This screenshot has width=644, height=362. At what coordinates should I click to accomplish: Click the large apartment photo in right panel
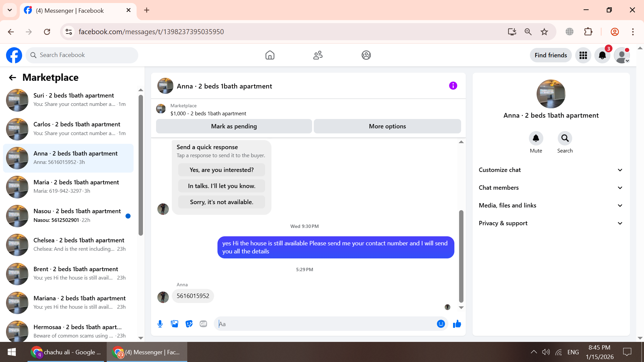pos(551,94)
